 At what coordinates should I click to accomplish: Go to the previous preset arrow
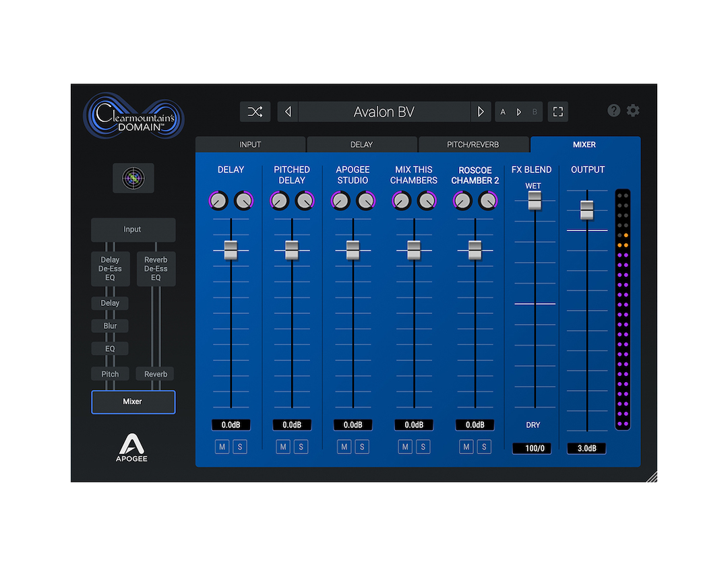288,112
